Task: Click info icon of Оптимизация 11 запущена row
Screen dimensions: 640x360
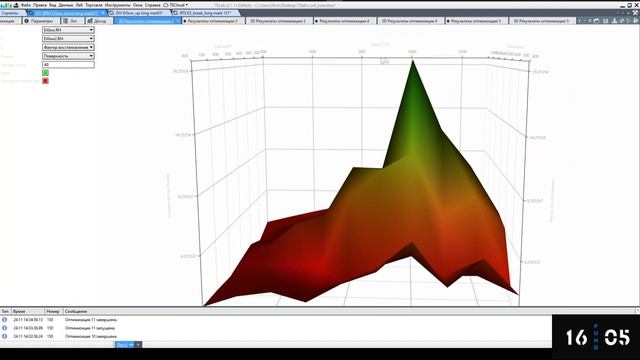Action: tap(4, 328)
